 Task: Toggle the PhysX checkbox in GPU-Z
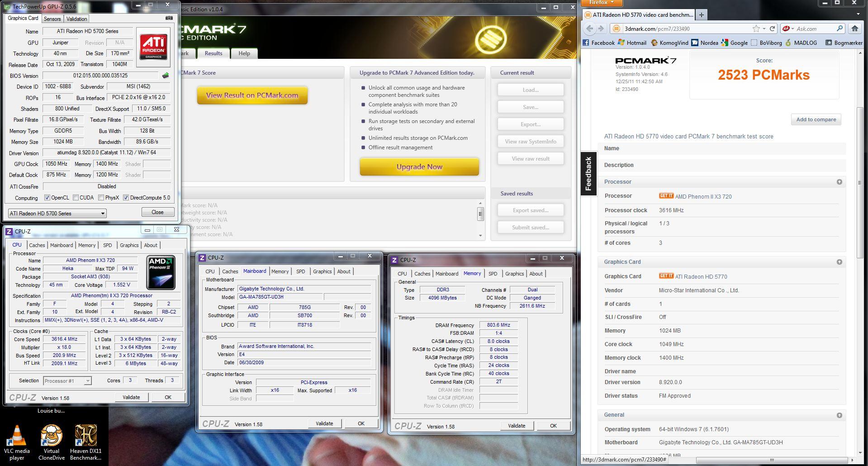tap(101, 198)
